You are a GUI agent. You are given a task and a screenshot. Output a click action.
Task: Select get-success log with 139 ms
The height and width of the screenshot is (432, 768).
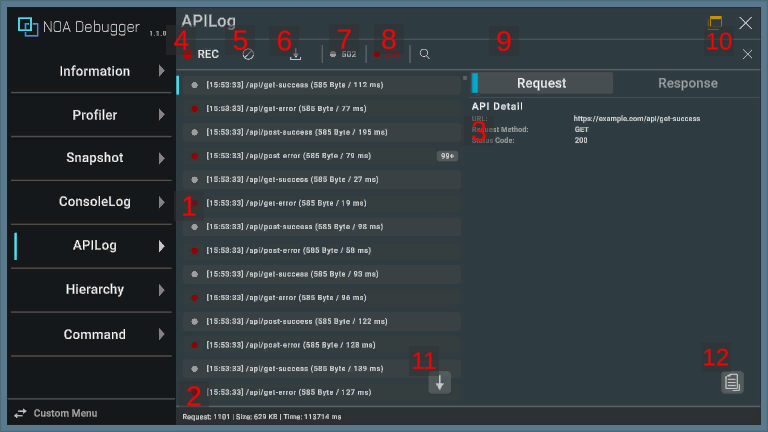(322, 369)
